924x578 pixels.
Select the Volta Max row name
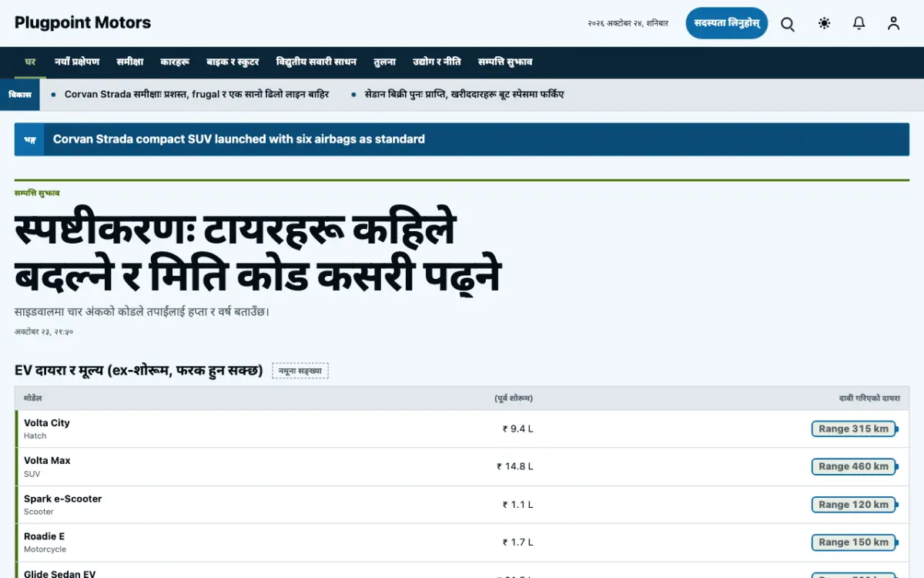click(47, 461)
